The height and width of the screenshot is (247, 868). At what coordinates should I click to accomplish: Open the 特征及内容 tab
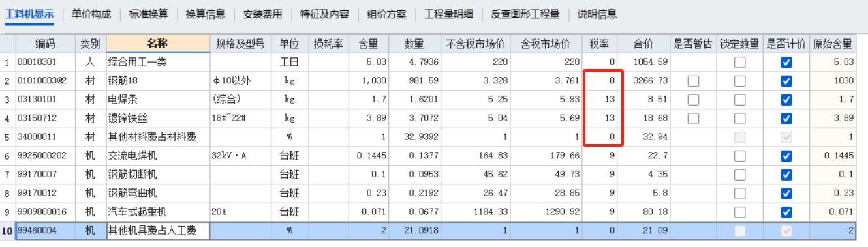tap(324, 14)
